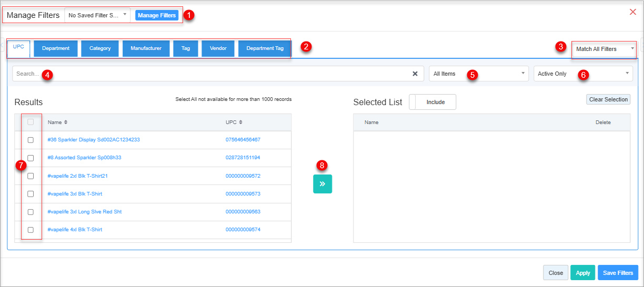Viewport: 644px width, 287px height.
Task: Sort results by UPC column arrows
Action: pyautogui.click(x=240, y=122)
